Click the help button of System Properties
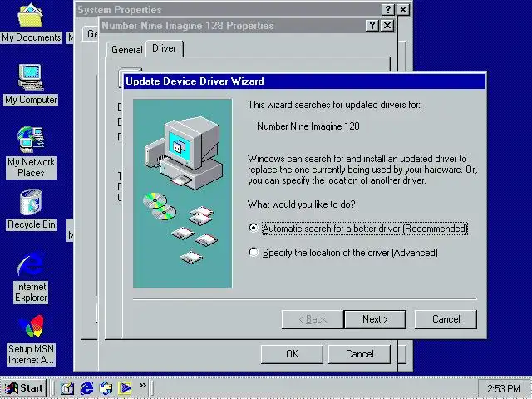The width and height of the screenshot is (532, 399). (388, 10)
